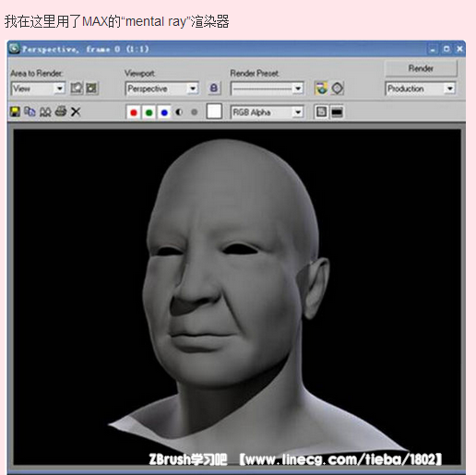
Task: Open the Production render mode dropdown
Action: click(420, 89)
